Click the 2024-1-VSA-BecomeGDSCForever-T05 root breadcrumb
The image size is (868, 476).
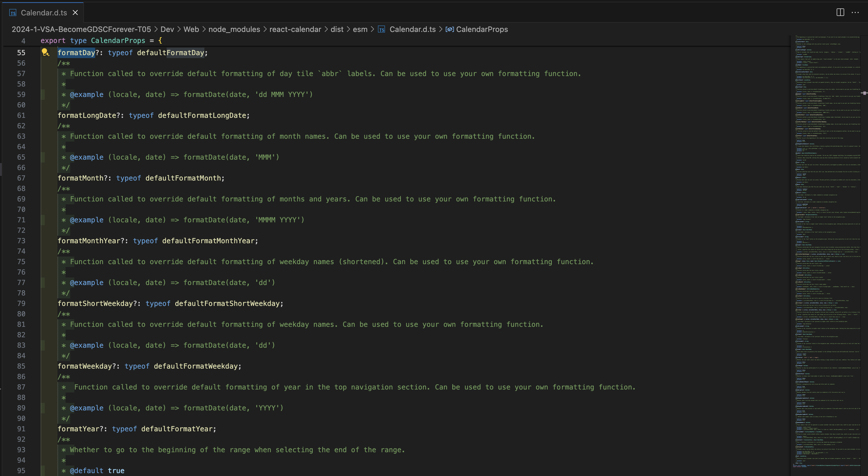coord(81,29)
